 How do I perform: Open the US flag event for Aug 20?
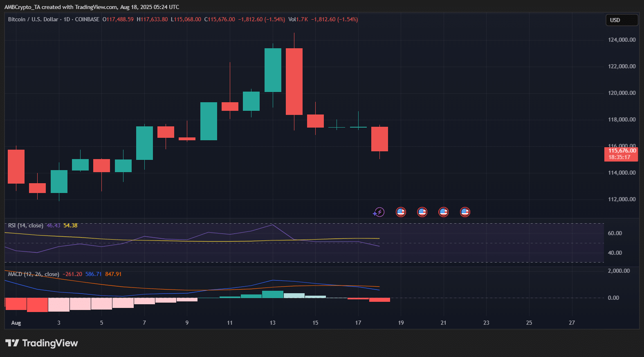point(422,212)
